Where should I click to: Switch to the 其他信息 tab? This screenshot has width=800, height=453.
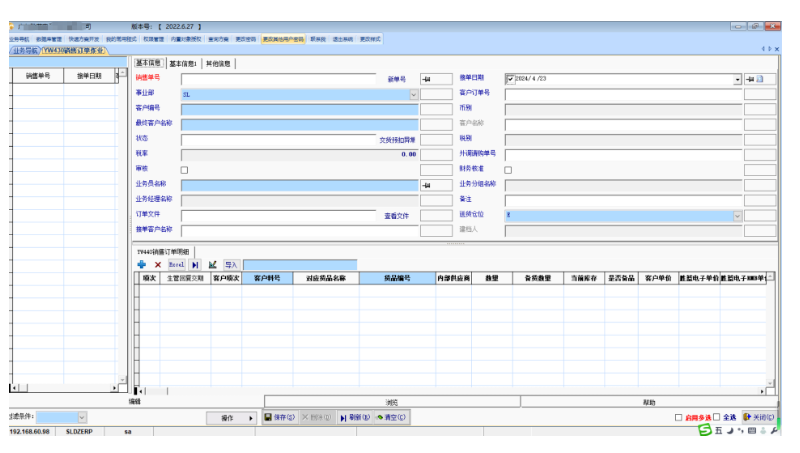(218, 63)
